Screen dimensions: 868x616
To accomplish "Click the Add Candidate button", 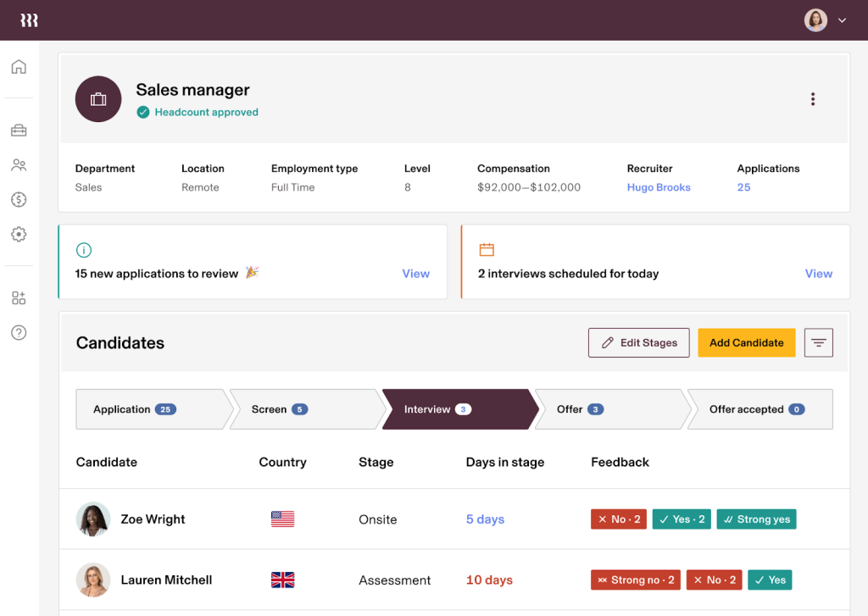I will click(746, 342).
